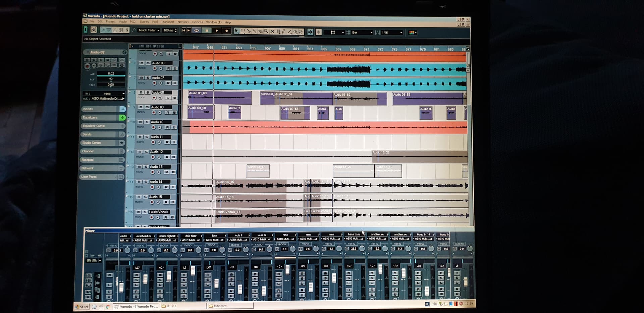644x313 pixels.
Task: Click the Record button in the transport toolbar
Action: [x=227, y=31]
